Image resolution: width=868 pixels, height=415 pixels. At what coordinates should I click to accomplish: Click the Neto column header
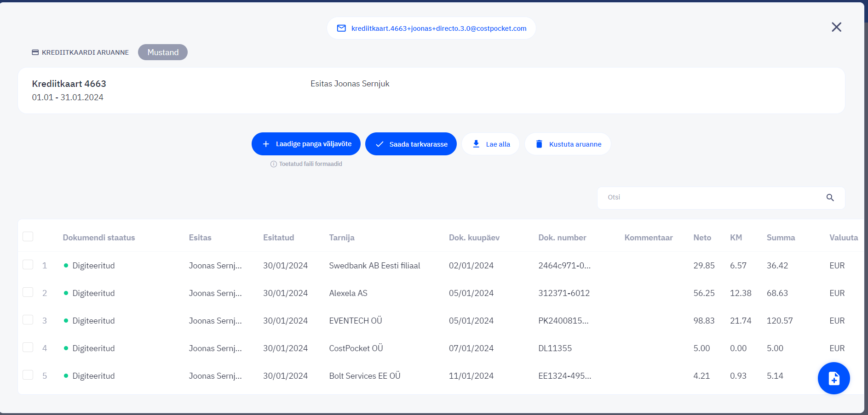pyautogui.click(x=702, y=238)
